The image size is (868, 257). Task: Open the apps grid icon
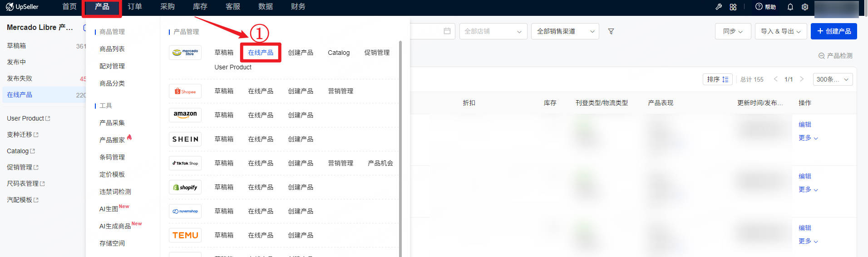coord(733,7)
